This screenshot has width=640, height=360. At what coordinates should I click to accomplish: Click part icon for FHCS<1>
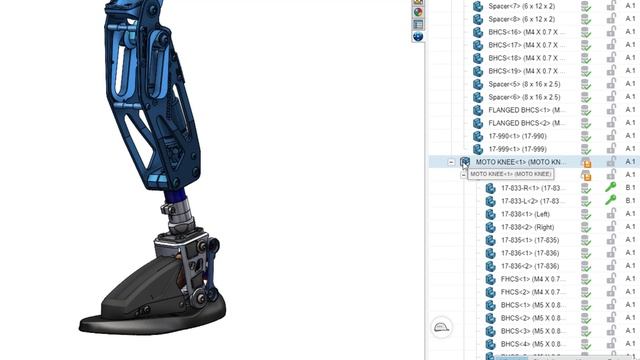[491, 279]
